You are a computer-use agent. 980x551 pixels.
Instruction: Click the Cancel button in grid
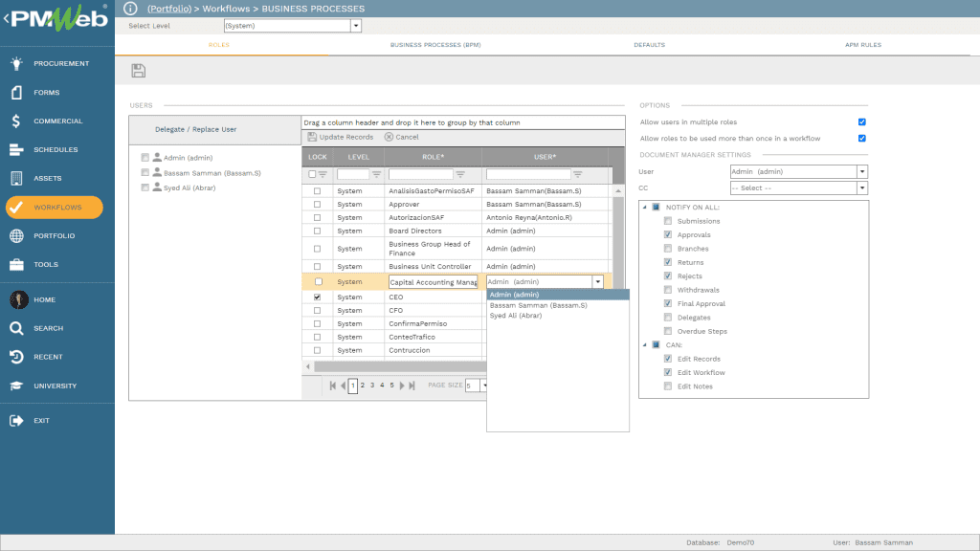(401, 137)
